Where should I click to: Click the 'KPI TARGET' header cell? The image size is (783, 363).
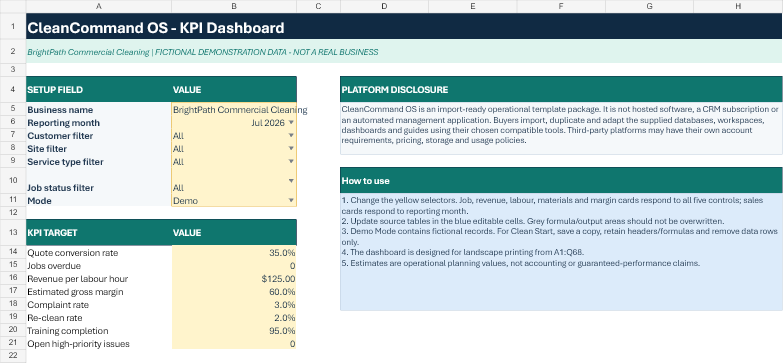[x=99, y=232]
